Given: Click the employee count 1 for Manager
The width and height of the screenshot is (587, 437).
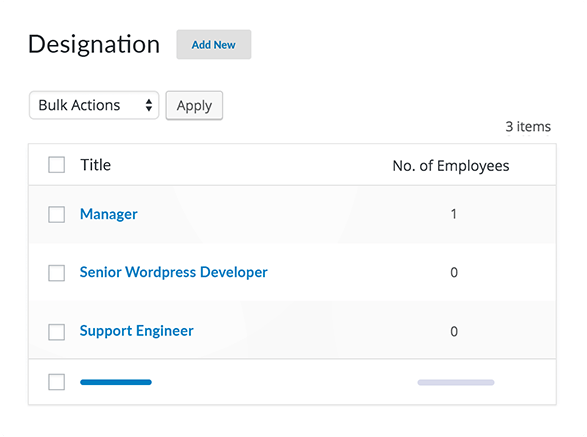Looking at the screenshot, I should (x=454, y=214).
